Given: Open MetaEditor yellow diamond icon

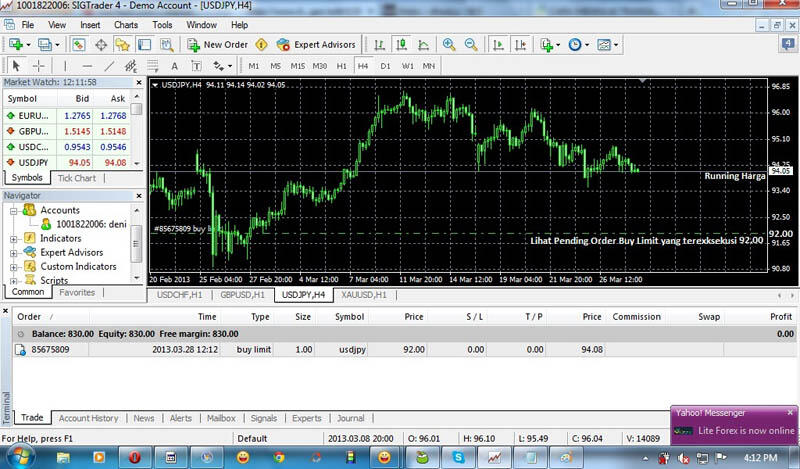Looking at the screenshot, I should (261, 45).
